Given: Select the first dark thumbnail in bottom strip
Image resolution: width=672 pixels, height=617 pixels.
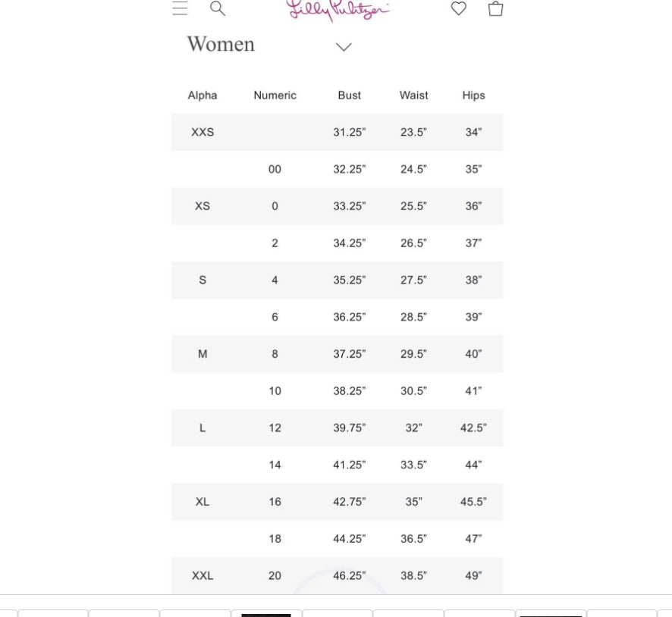Looking at the screenshot, I should (265, 613).
